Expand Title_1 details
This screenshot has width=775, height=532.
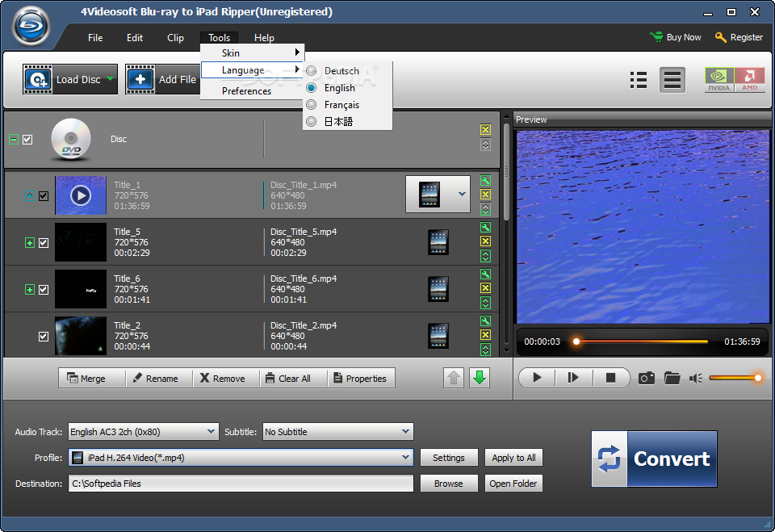[30, 196]
